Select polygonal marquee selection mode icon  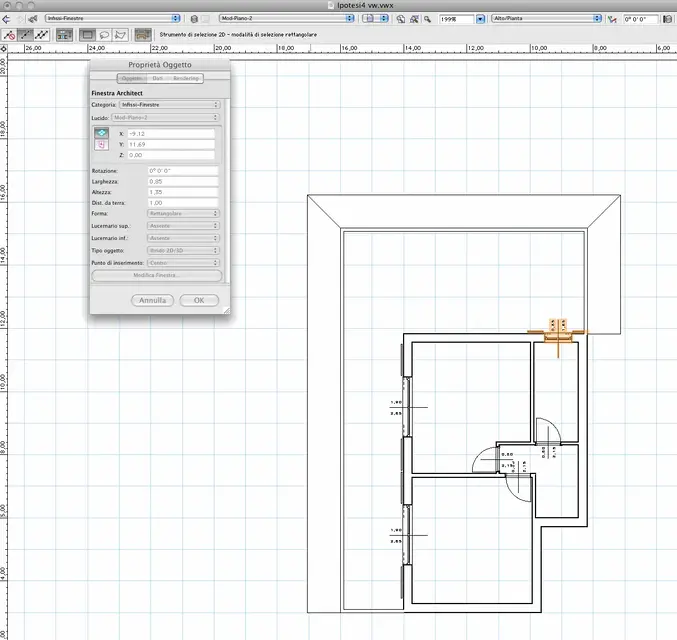[x=121, y=34]
